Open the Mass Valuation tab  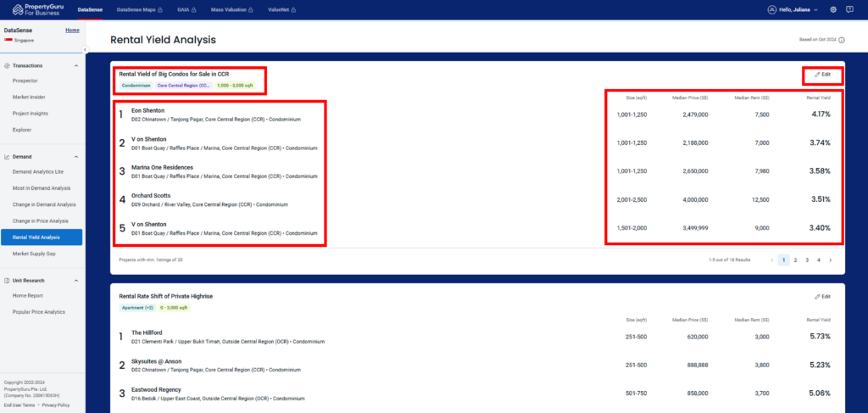pos(232,10)
